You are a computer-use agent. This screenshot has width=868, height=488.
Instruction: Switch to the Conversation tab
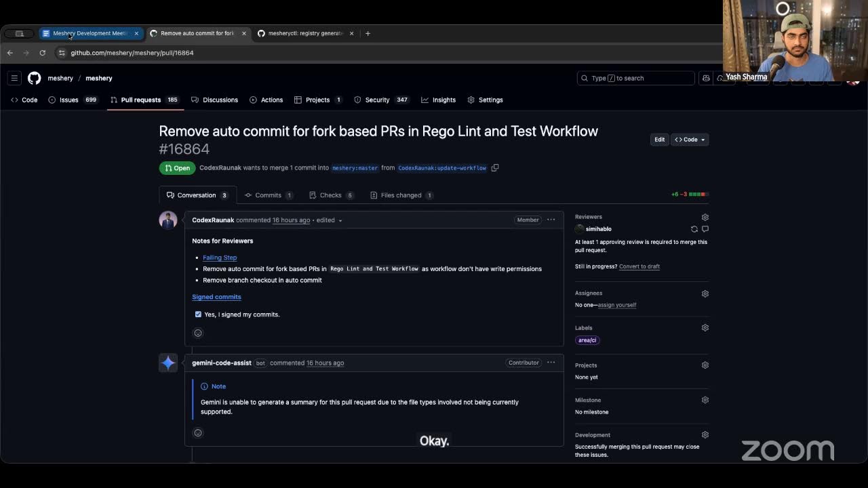coord(197,195)
